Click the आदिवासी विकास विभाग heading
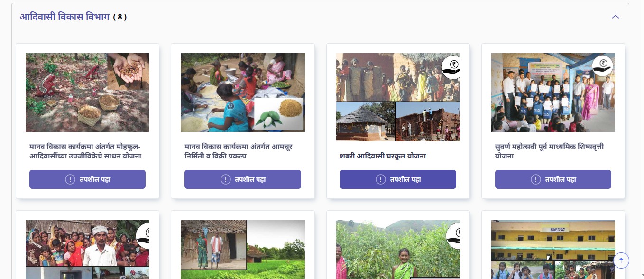Viewport: 644px width, 279px height. pos(64,17)
